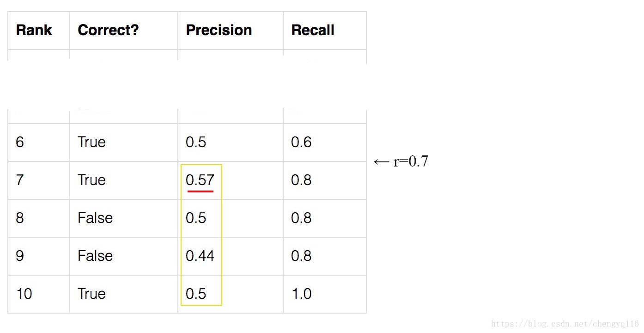
Task: Click False in rank 9 row
Action: point(95,256)
